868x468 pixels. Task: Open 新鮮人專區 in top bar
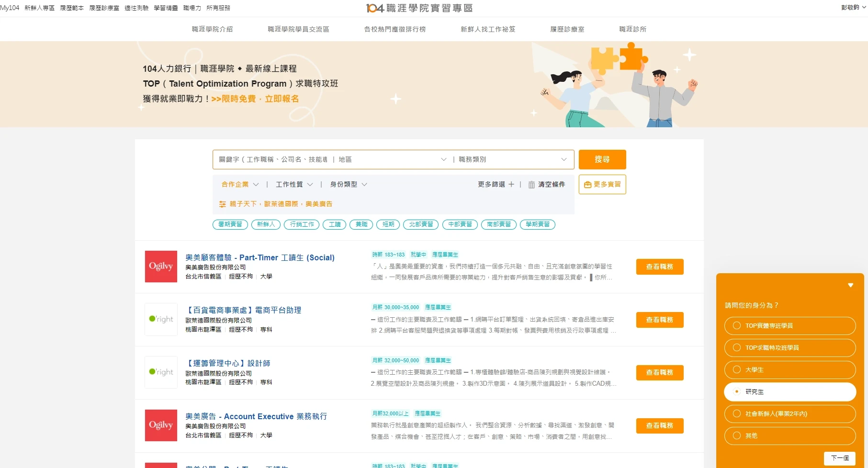(39, 8)
